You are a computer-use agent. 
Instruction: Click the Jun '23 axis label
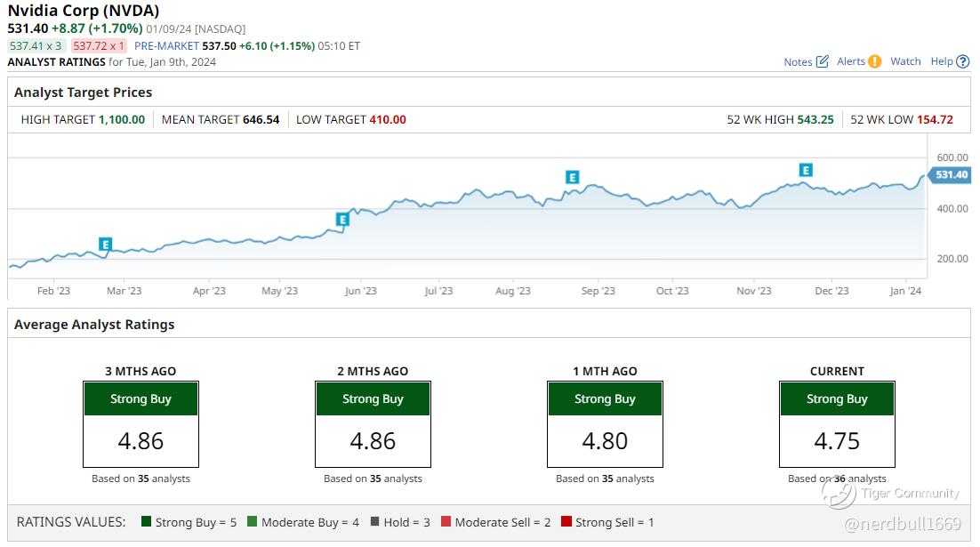click(361, 291)
